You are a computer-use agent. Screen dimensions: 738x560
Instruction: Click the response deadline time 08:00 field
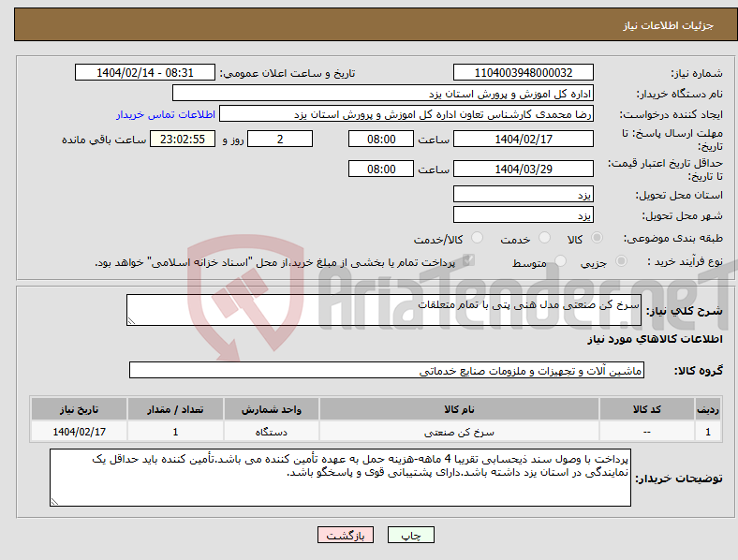click(381, 139)
